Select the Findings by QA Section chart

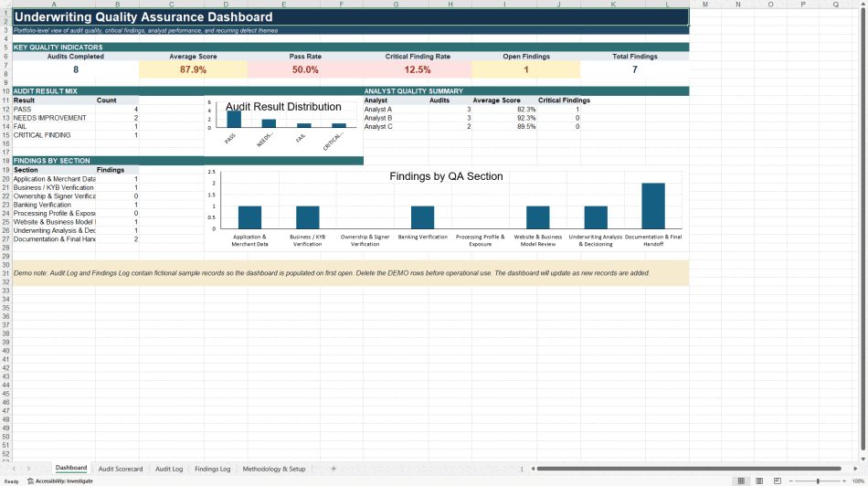pos(446,208)
